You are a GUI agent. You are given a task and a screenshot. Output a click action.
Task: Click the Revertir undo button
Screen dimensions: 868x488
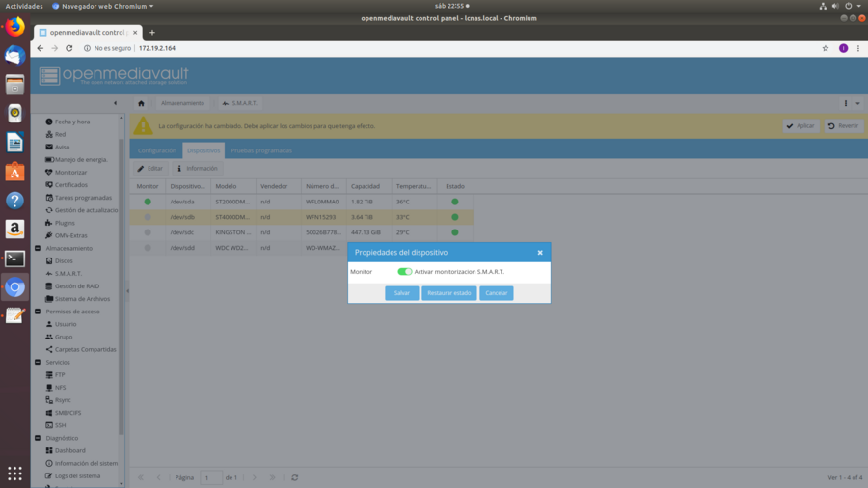pyautogui.click(x=843, y=126)
